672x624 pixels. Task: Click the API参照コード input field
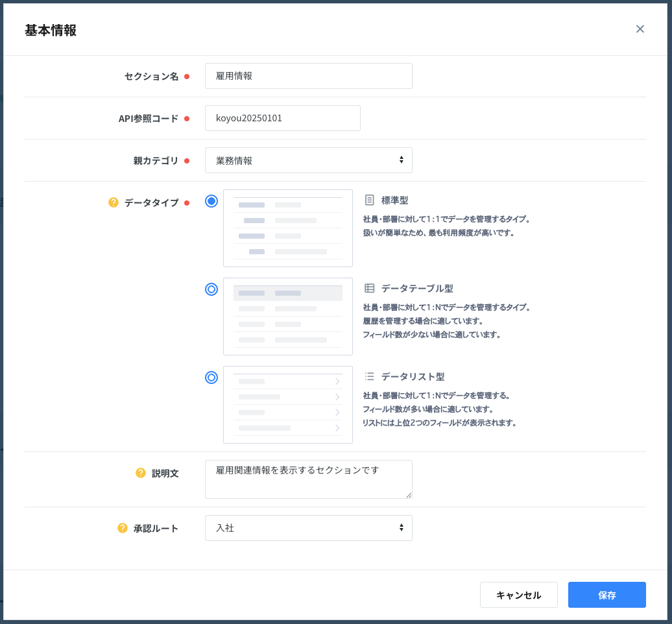(282, 118)
